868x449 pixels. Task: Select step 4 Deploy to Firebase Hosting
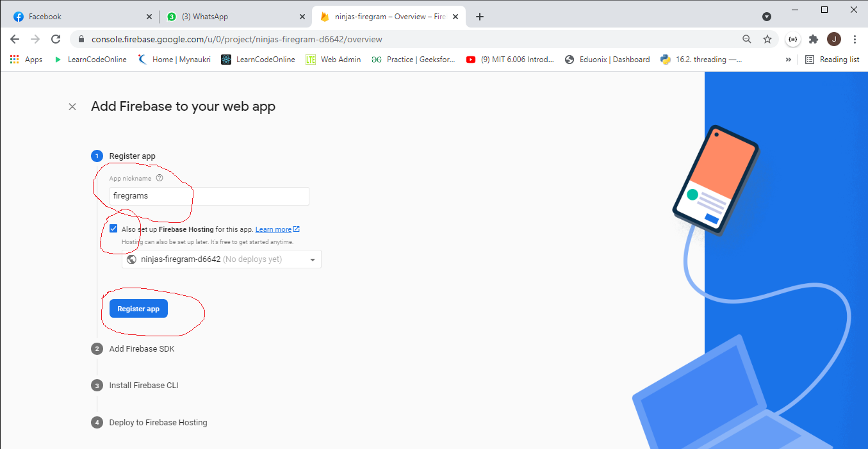pyautogui.click(x=158, y=423)
